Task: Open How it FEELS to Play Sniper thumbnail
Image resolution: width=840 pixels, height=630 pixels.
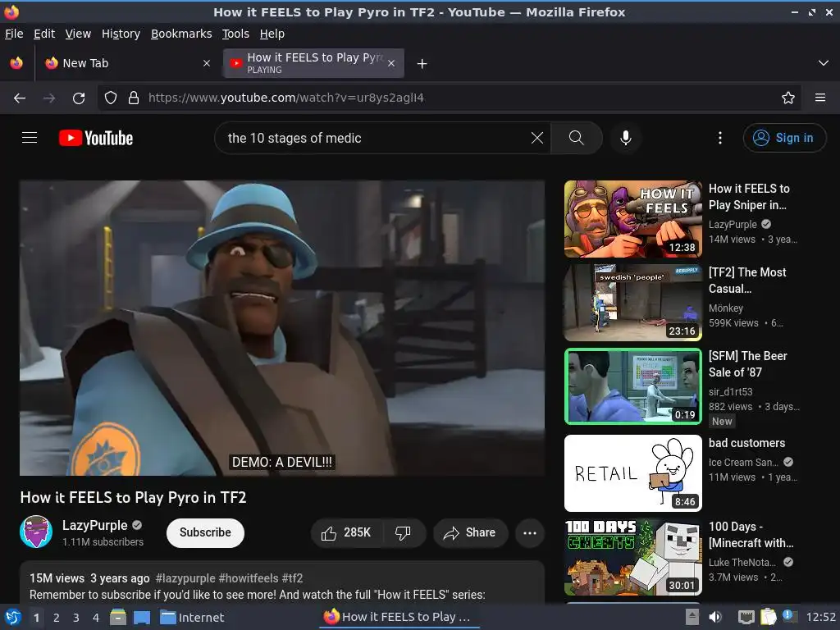Action: click(x=632, y=219)
